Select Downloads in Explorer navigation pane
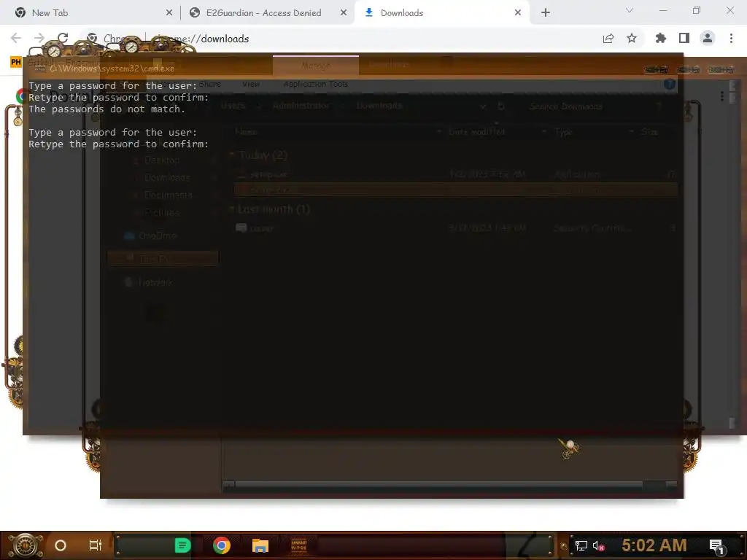 pyautogui.click(x=167, y=178)
